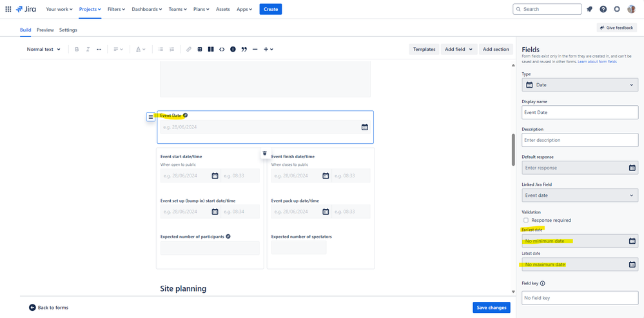644x318 pixels.
Task: Click the Give feedback button
Action: point(617,28)
